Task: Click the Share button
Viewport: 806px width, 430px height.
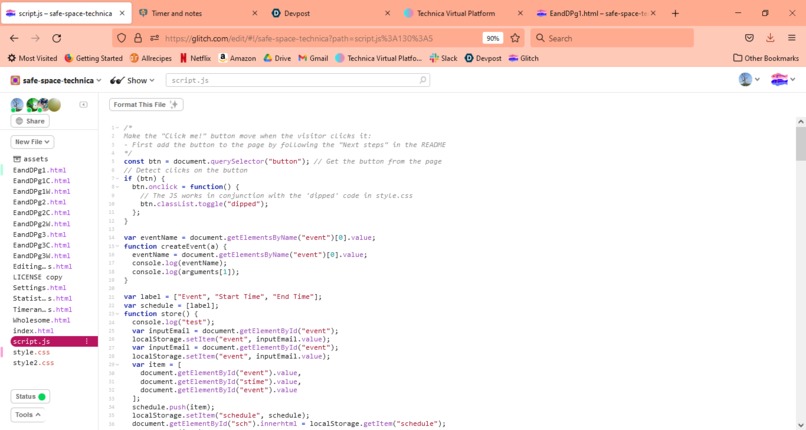Action: pyautogui.click(x=30, y=121)
